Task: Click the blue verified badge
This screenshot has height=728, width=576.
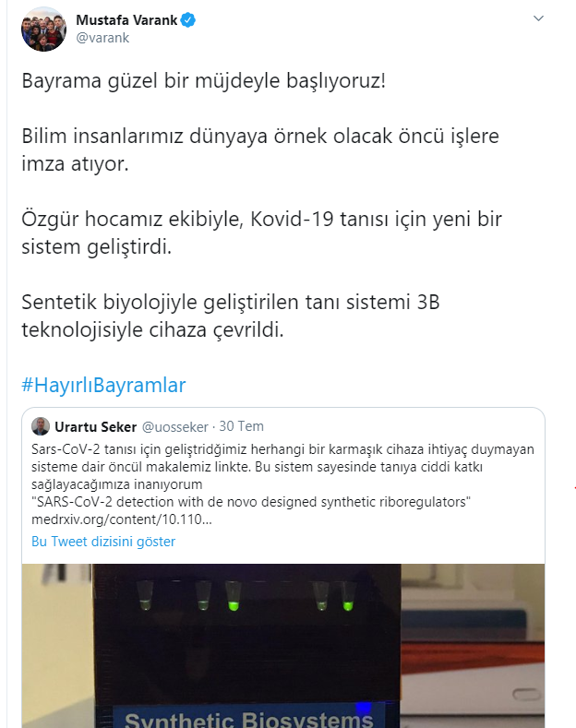Action: coord(188,20)
